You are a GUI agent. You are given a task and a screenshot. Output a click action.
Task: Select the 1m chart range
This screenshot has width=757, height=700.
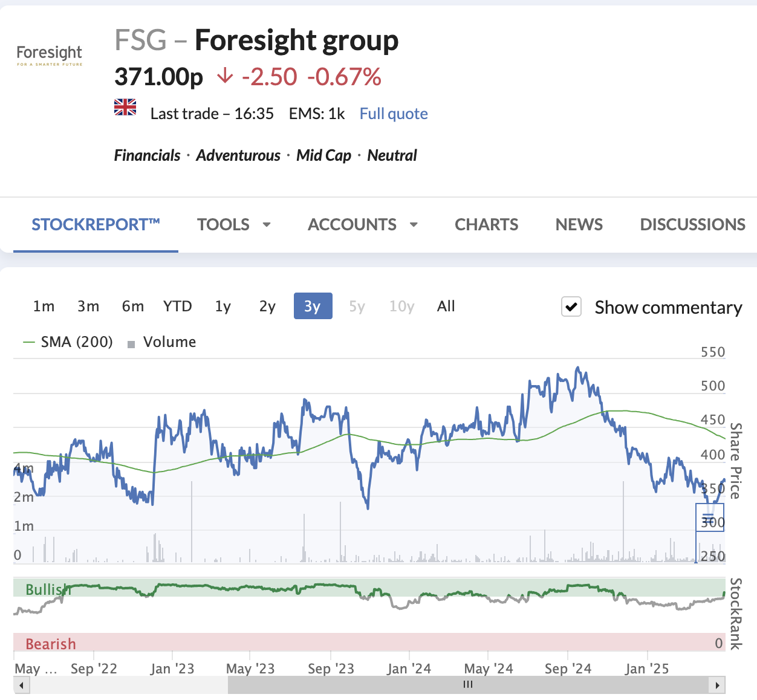click(x=44, y=306)
